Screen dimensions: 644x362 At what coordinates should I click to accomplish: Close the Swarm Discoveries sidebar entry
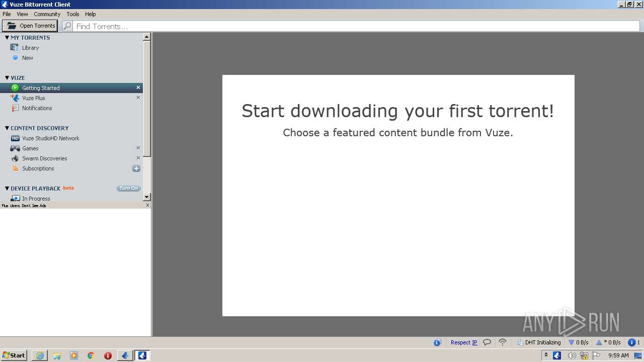pyautogui.click(x=138, y=158)
